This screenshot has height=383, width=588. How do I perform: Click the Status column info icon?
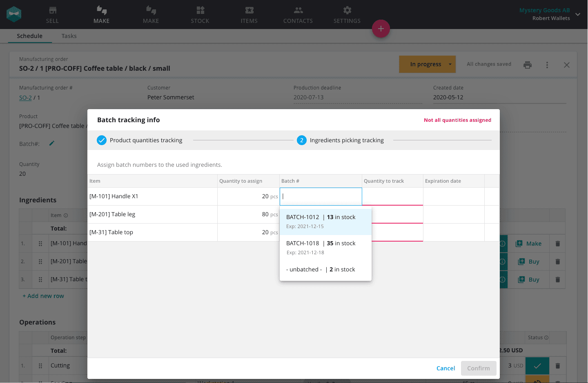tap(546, 338)
